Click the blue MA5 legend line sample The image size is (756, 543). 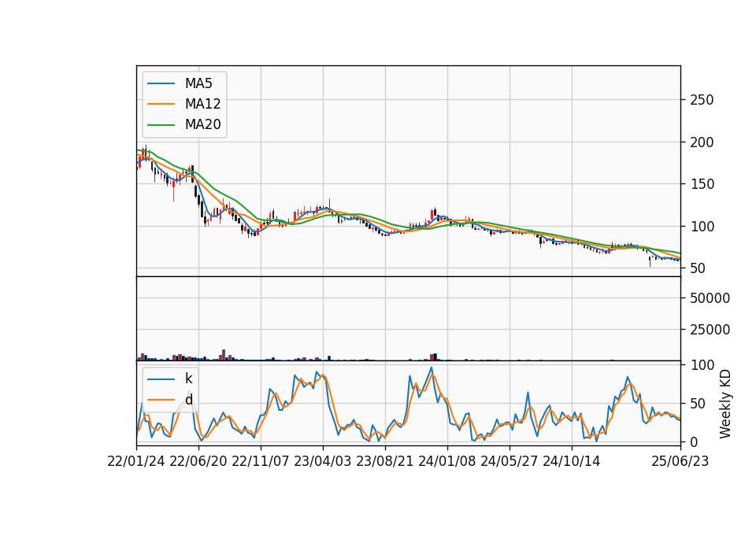(161, 83)
